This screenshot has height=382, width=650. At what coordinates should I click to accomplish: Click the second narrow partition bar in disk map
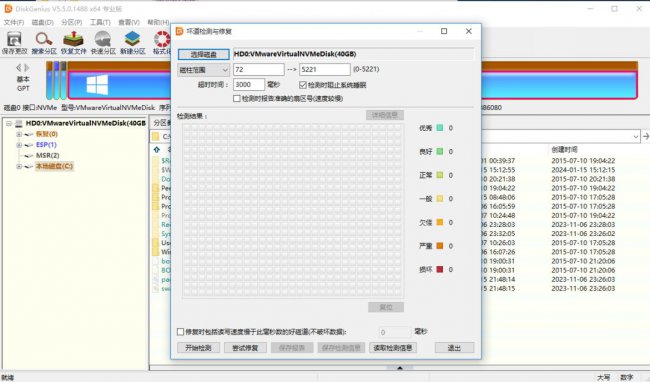pyautogui.click(x=56, y=80)
